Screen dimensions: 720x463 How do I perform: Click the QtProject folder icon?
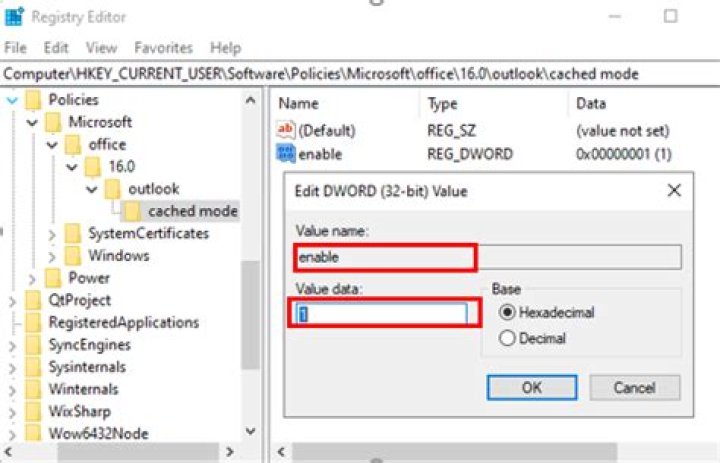[33, 300]
